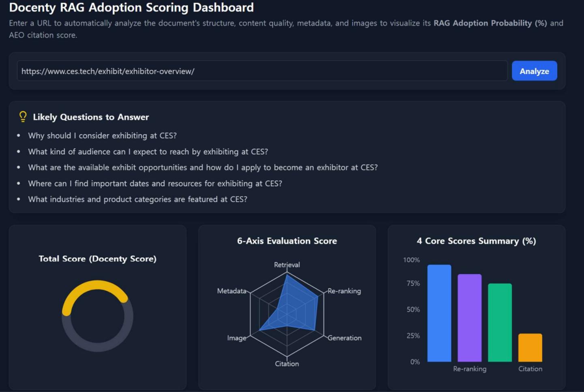The width and height of the screenshot is (584, 392).
Task: Click the yellow arc of the Total Score donut
Action: pyautogui.click(x=97, y=285)
